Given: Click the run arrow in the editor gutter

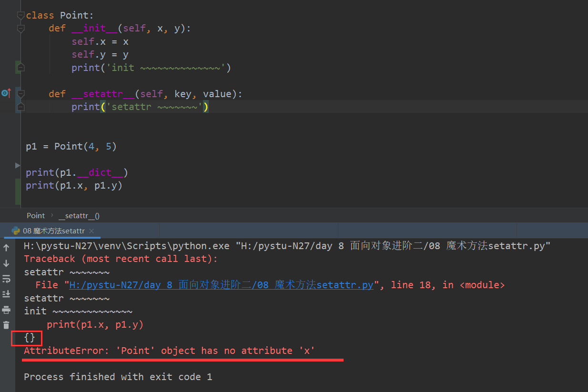Looking at the screenshot, I should 18,165.
